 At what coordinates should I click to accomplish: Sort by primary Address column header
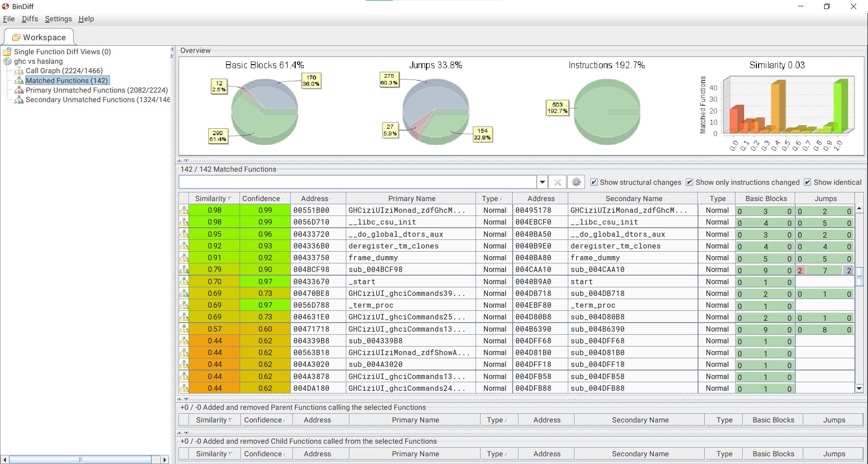318,198
